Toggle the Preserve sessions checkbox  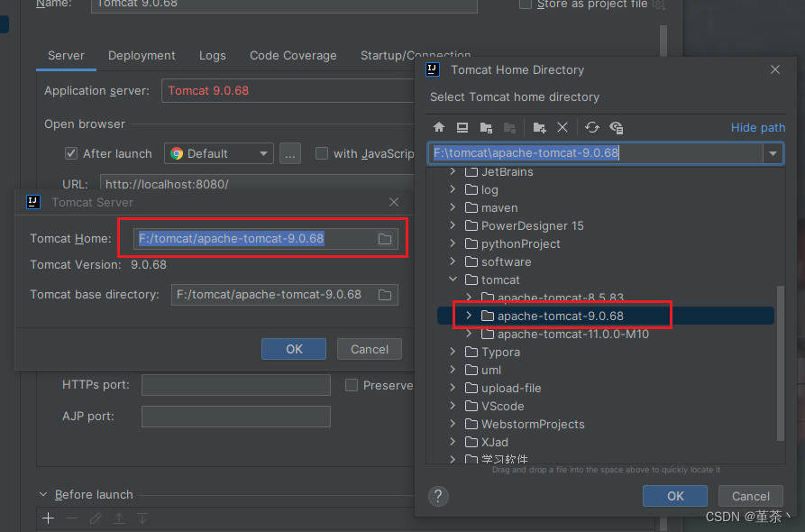click(x=352, y=385)
